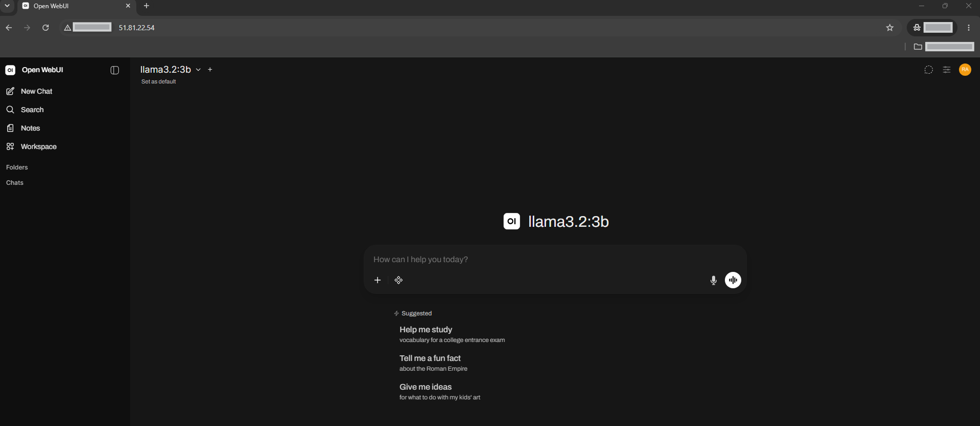Screen dimensions: 980x426
Task: Toggle temporary chat dashed-circle icon
Action: (x=928, y=70)
